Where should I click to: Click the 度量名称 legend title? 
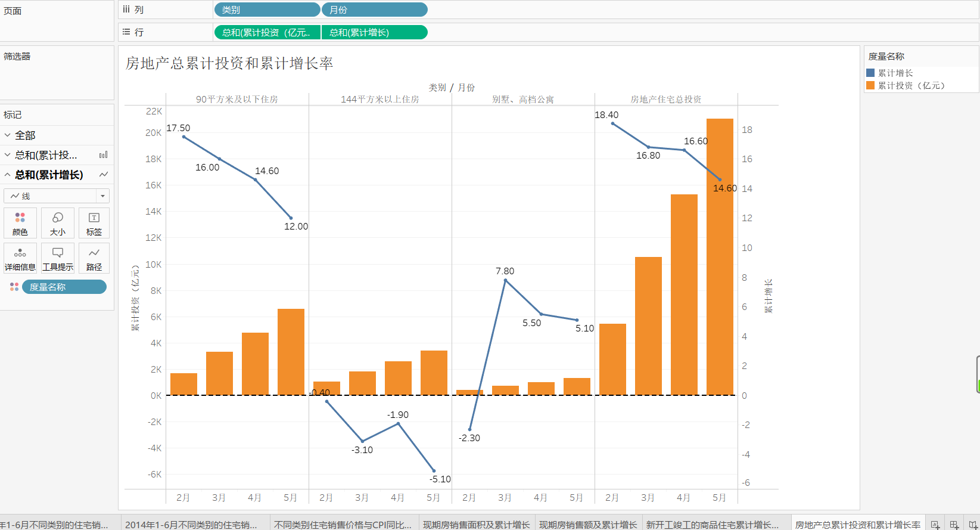886,57
